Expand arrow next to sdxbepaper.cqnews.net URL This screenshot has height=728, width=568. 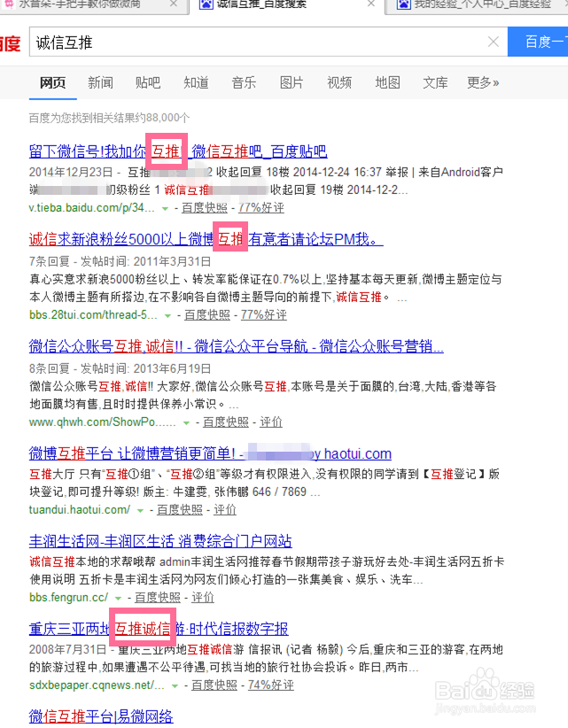(175, 686)
